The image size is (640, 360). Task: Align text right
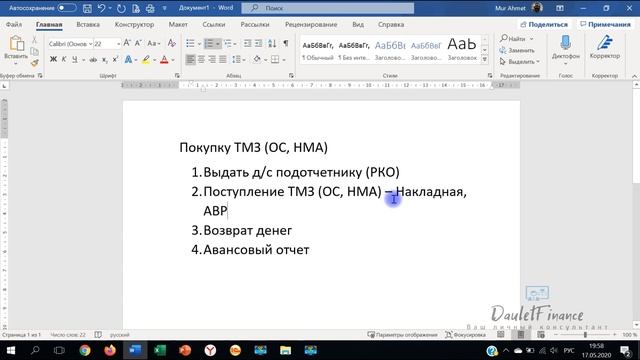pos(212,60)
